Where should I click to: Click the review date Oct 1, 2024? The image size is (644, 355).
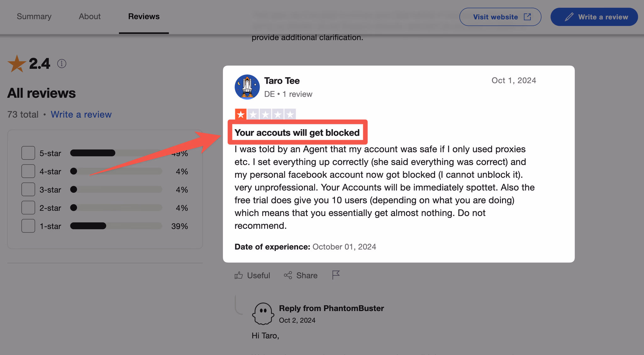[514, 80]
